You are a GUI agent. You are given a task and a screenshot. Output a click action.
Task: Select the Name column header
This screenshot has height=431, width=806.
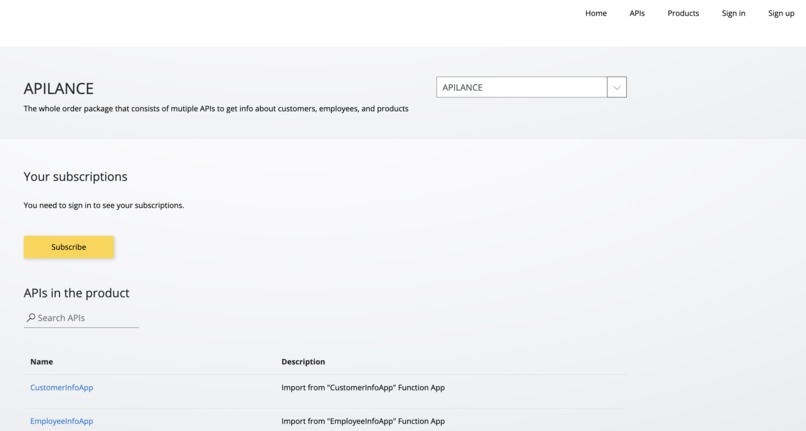[x=42, y=362]
